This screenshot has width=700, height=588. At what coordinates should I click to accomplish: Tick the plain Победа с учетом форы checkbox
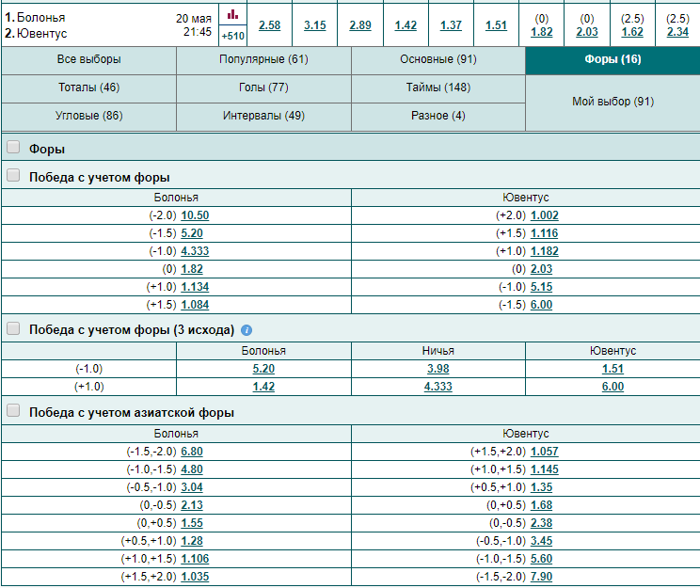click(13, 175)
